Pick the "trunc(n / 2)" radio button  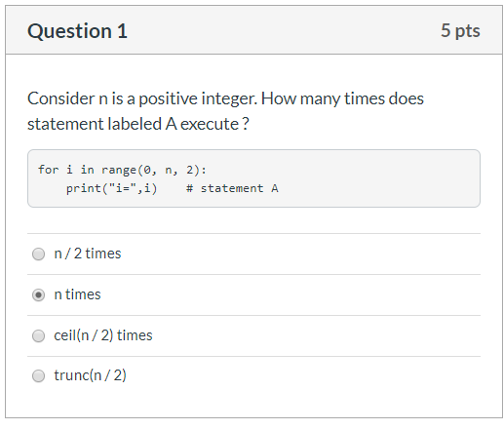pyautogui.click(x=38, y=375)
